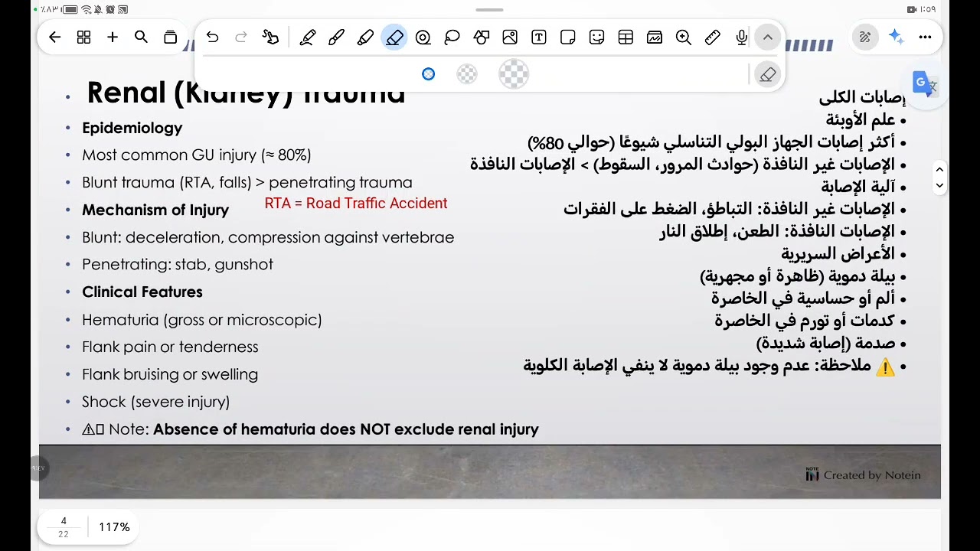Change the 117% zoom level
The image size is (980, 551).
pyautogui.click(x=114, y=527)
